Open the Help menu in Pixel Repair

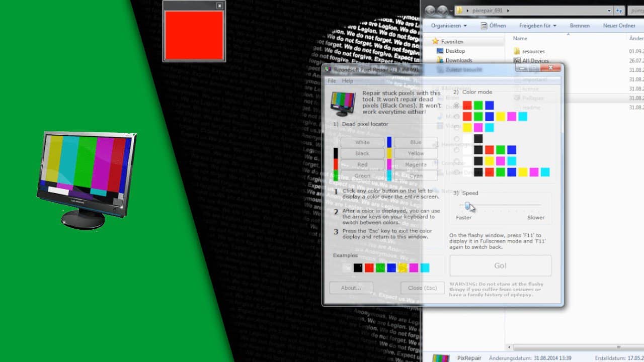348,81
